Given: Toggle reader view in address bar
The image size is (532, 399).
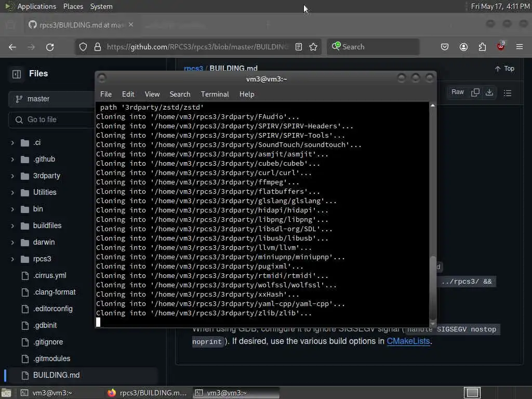Looking at the screenshot, I should pos(299,47).
